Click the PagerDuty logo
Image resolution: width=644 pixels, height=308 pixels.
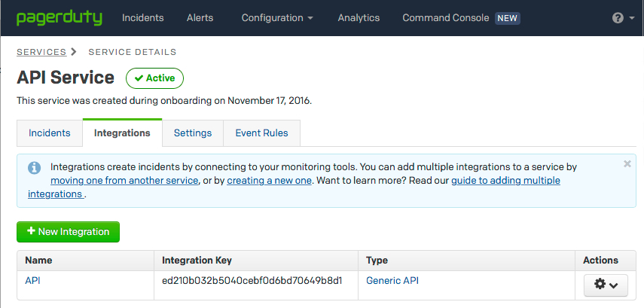tap(59, 17)
